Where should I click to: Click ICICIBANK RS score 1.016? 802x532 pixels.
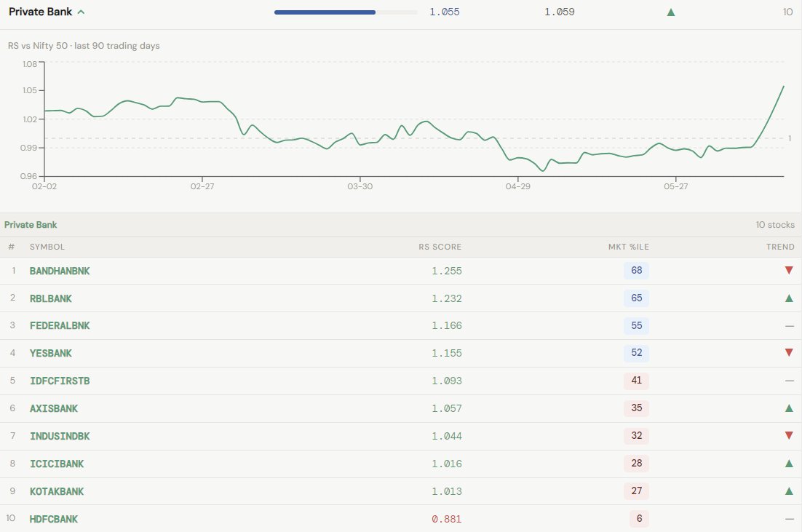coord(447,464)
